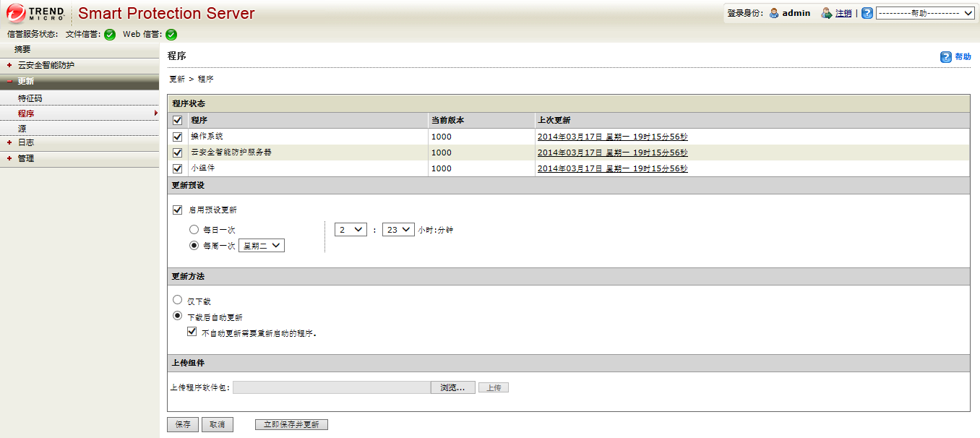Click the 帮助 question mark icon on page
980x438 pixels.
pos(945,57)
